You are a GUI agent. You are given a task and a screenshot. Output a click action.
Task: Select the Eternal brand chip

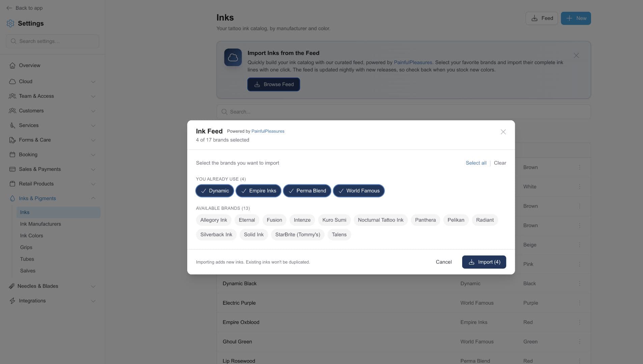pos(247,220)
